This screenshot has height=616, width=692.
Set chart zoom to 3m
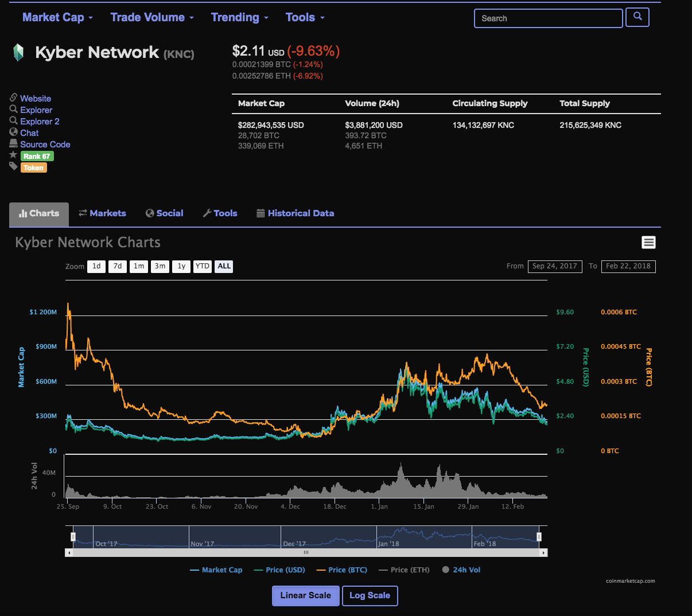tap(160, 266)
